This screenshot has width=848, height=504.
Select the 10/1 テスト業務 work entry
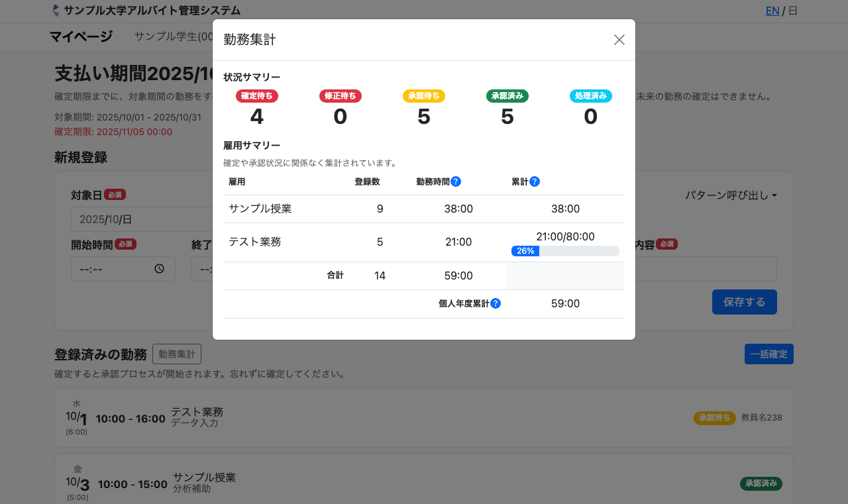click(x=423, y=418)
